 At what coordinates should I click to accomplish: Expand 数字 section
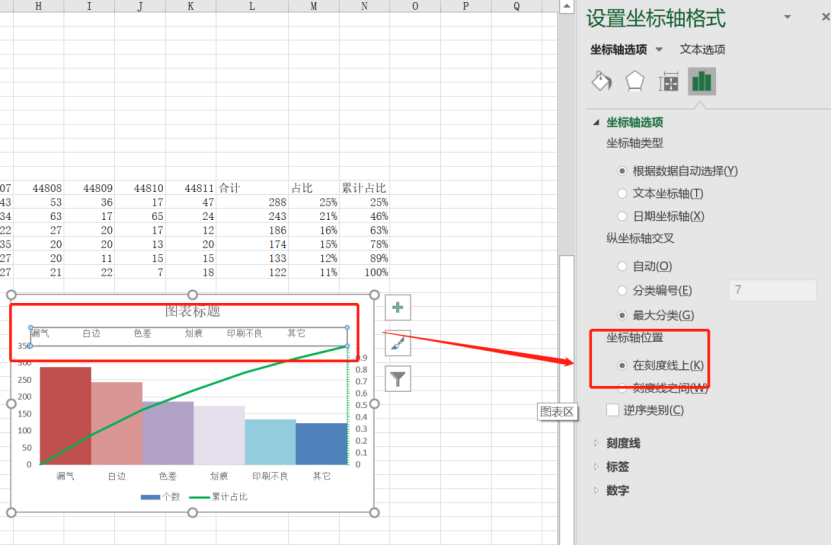click(x=596, y=490)
